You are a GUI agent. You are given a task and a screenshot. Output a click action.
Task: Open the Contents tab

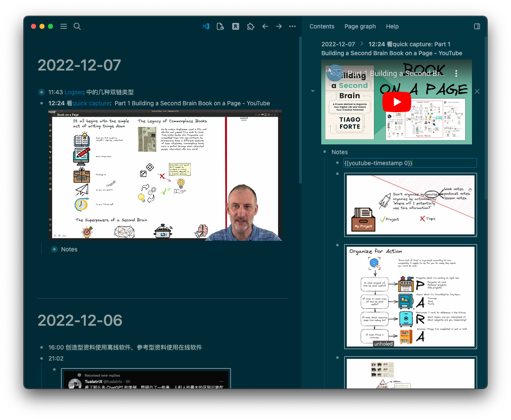coord(322,26)
